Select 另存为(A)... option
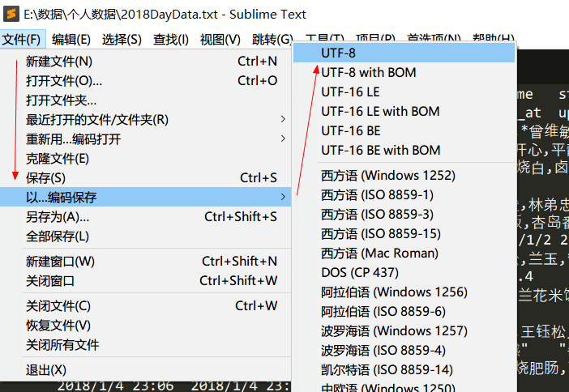The width and height of the screenshot is (569, 392). click(x=146, y=217)
